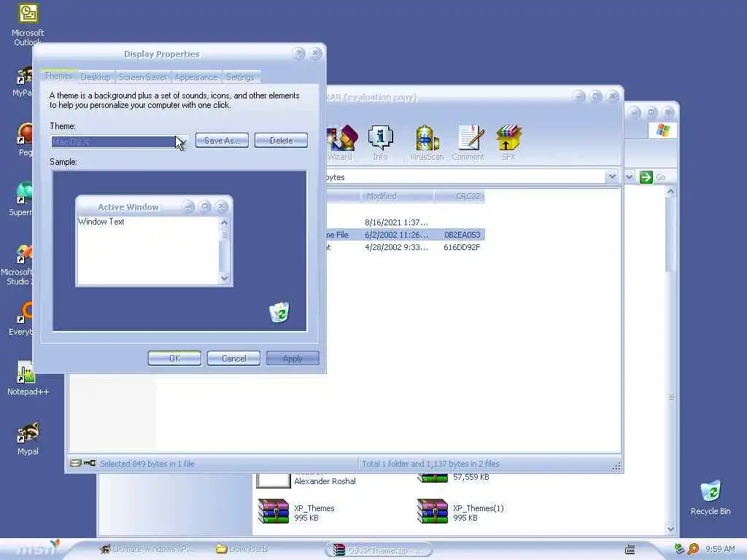747x560 pixels.
Task: Click the Recycle Bin in theme sample preview
Action: (279, 311)
